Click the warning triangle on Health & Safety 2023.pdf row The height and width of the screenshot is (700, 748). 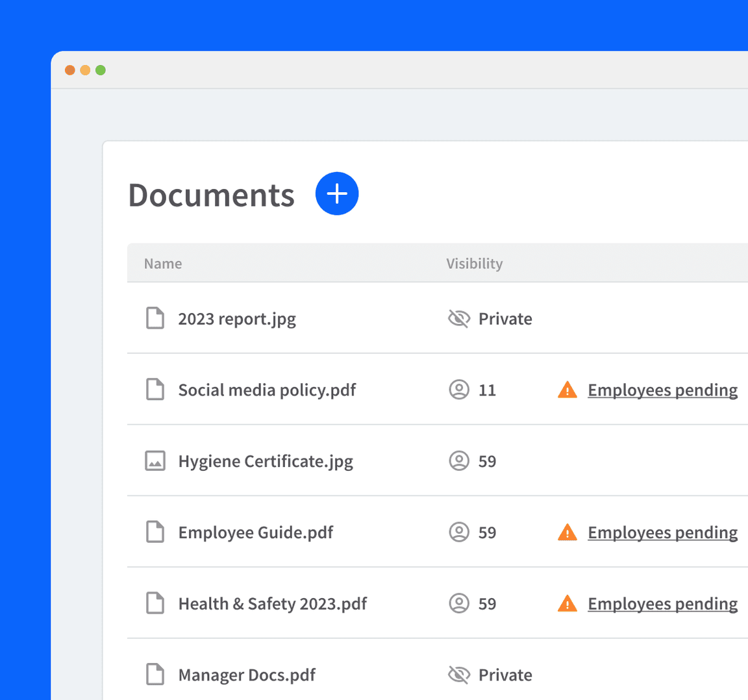(x=567, y=603)
